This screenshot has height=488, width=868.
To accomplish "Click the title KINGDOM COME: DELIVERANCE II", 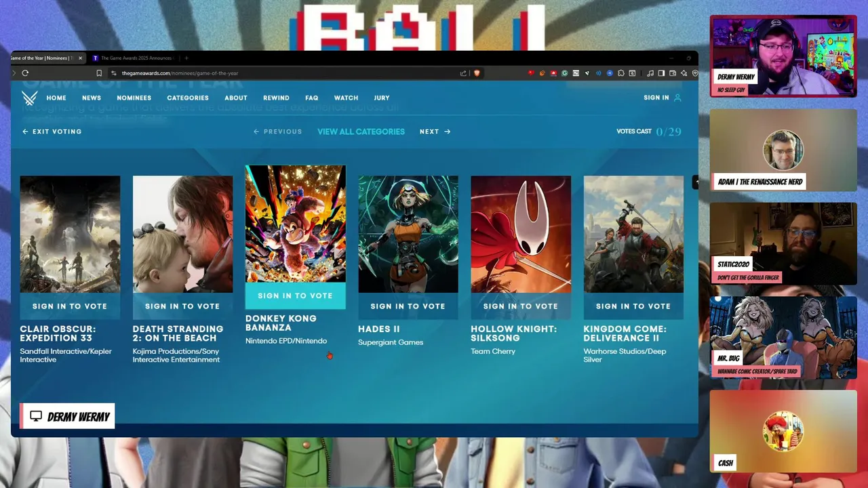I will tap(625, 333).
